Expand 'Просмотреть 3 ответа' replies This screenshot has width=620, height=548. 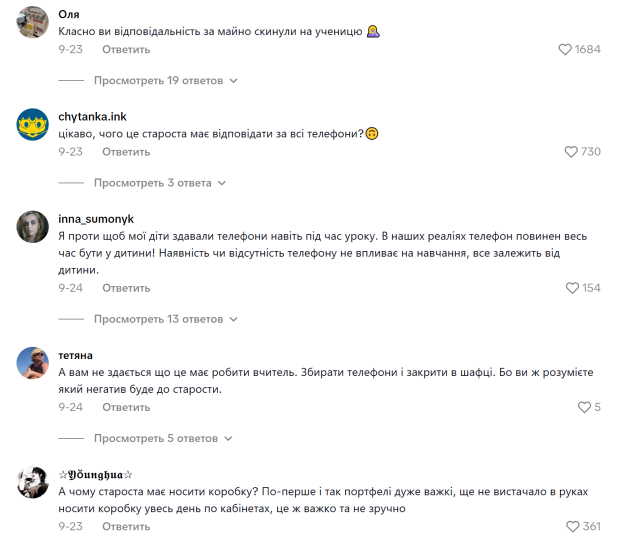[159, 183]
